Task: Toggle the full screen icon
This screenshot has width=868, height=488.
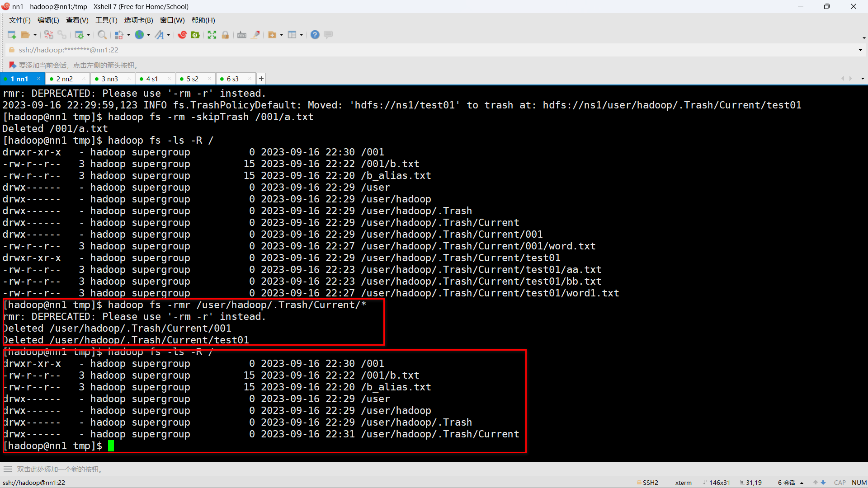Action: (212, 35)
